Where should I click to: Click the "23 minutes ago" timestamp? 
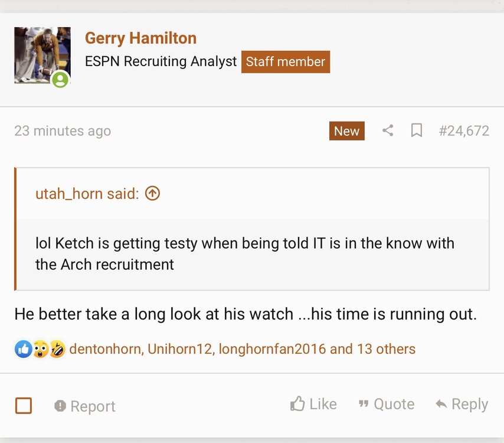(63, 131)
